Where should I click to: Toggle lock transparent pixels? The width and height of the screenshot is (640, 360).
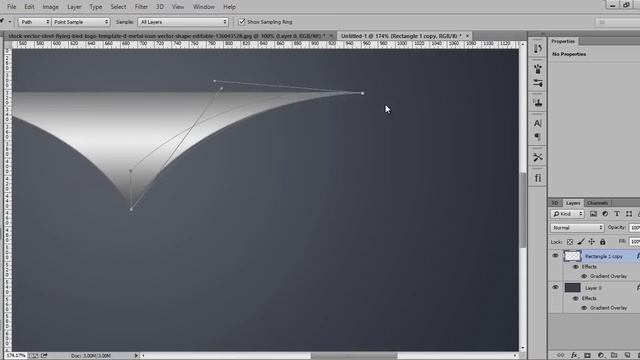point(570,242)
